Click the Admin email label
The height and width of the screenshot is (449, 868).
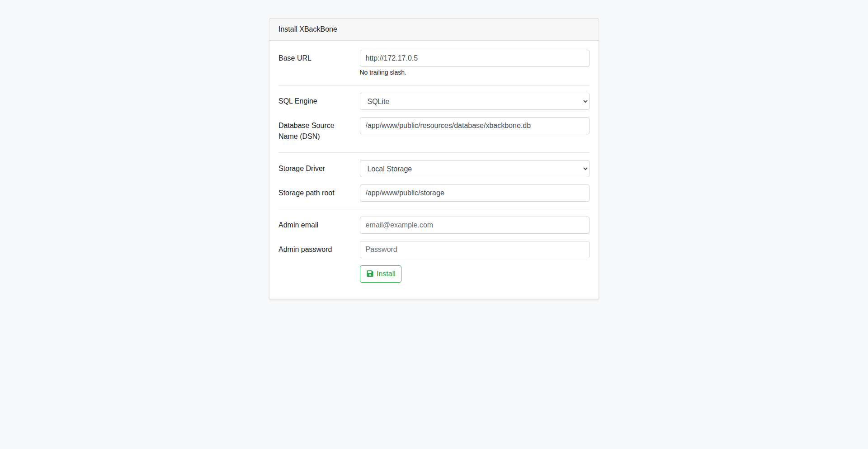click(x=298, y=225)
